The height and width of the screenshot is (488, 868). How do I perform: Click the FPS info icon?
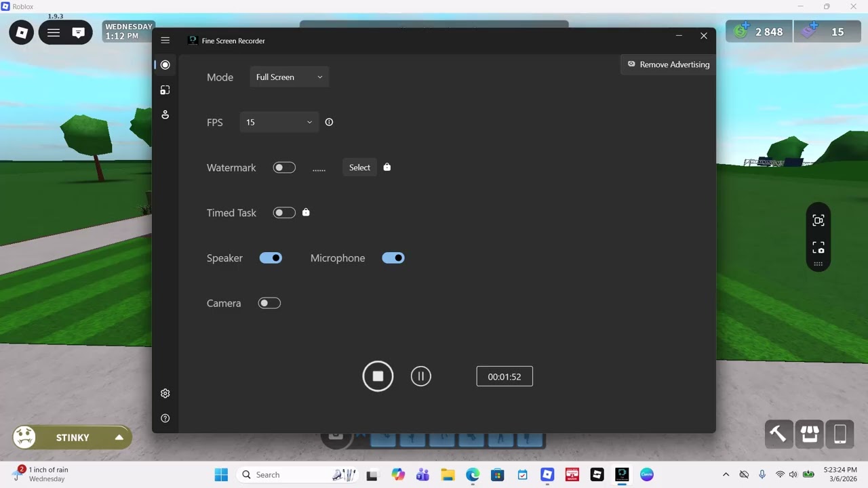coord(329,122)
